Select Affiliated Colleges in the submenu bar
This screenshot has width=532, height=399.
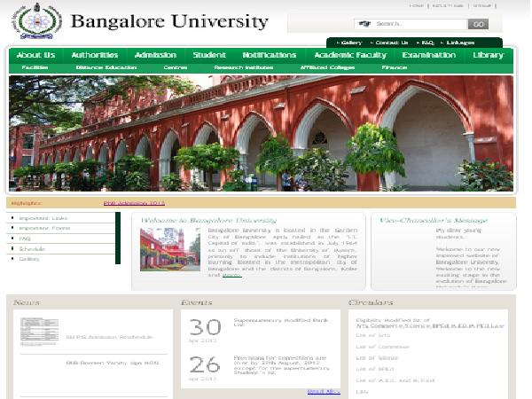point(328,67)
